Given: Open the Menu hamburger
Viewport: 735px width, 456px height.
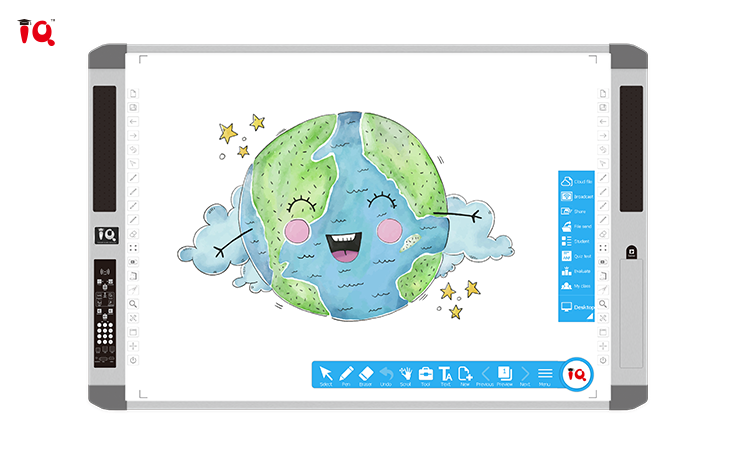Looking at the screenshot, I should (545, 374).
